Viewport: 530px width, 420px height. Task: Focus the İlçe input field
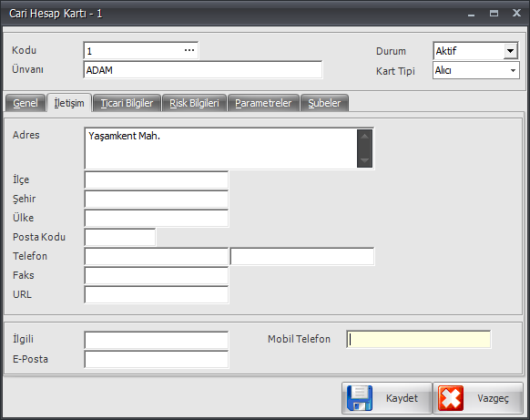(x=156, y=179)
